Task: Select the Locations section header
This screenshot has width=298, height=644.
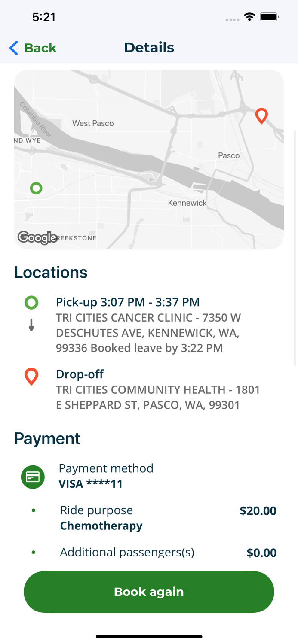Action: [50, 272]
